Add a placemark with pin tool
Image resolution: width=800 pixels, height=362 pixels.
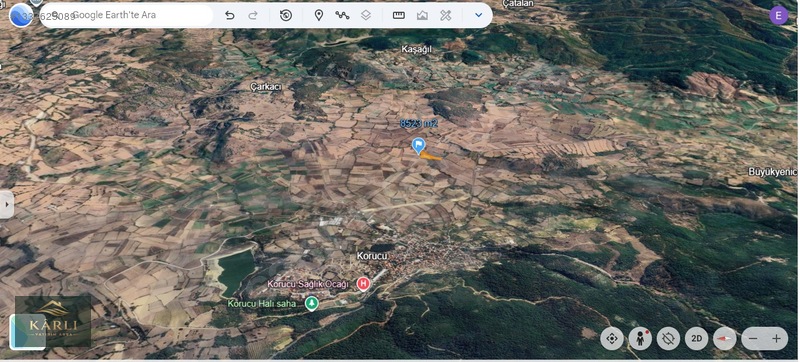click(x=319, y=15)
